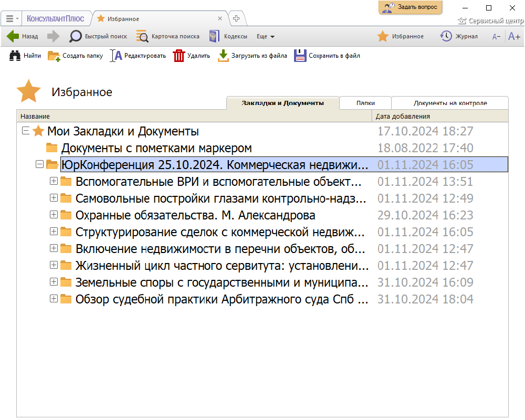Create a new folder (Создать папку)
Screen dimensions: 525x420
(54, 56)
